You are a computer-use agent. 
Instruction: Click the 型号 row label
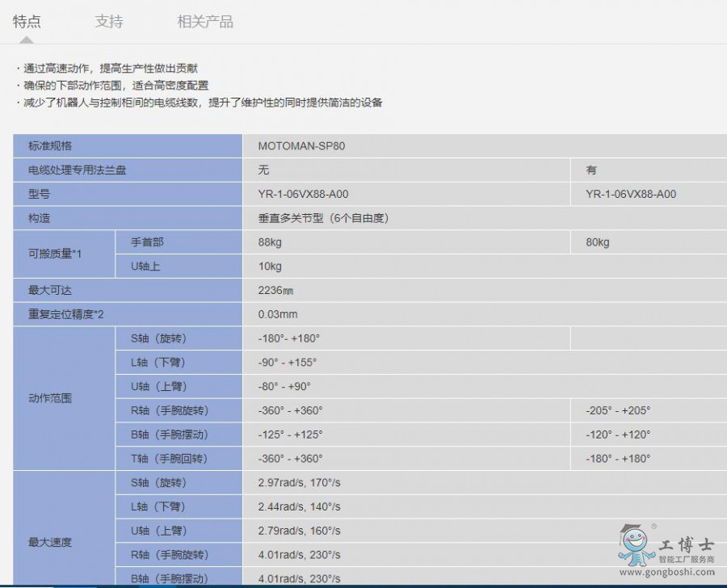(128, 195)
